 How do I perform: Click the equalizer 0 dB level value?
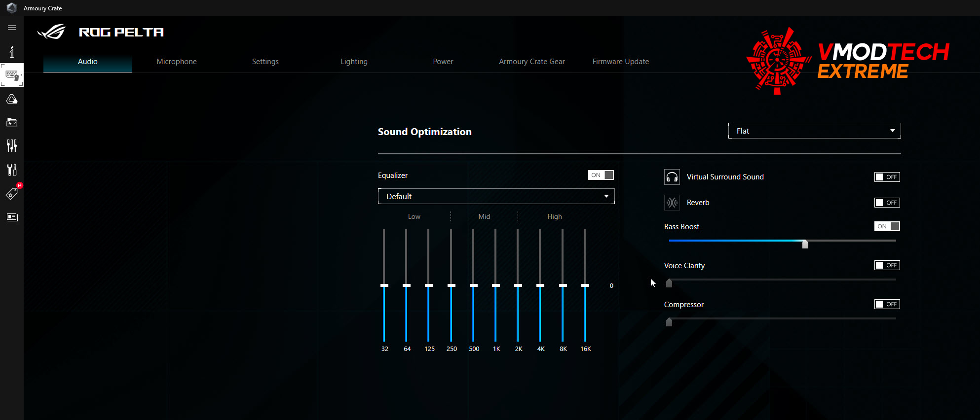(611, 286)
